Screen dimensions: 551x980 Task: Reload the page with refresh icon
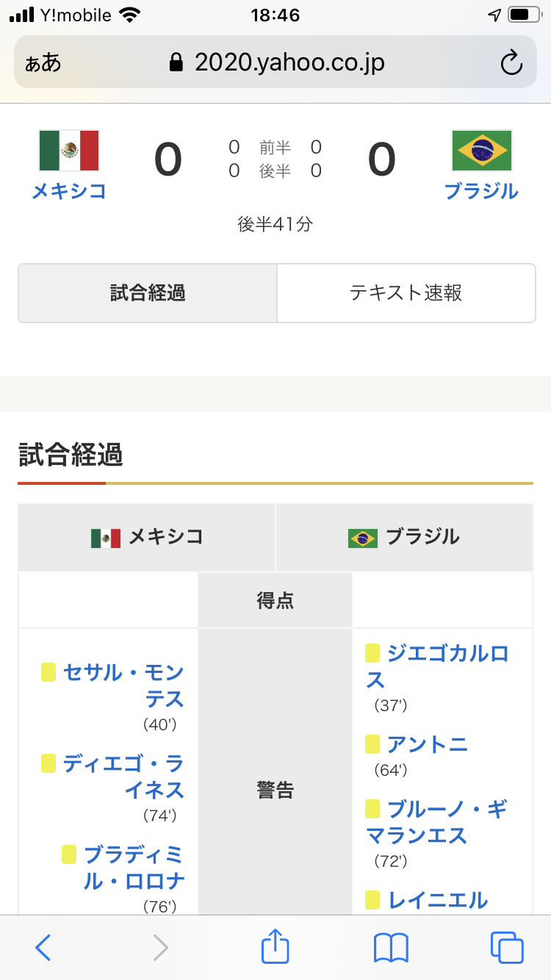(x=511, y=63)
